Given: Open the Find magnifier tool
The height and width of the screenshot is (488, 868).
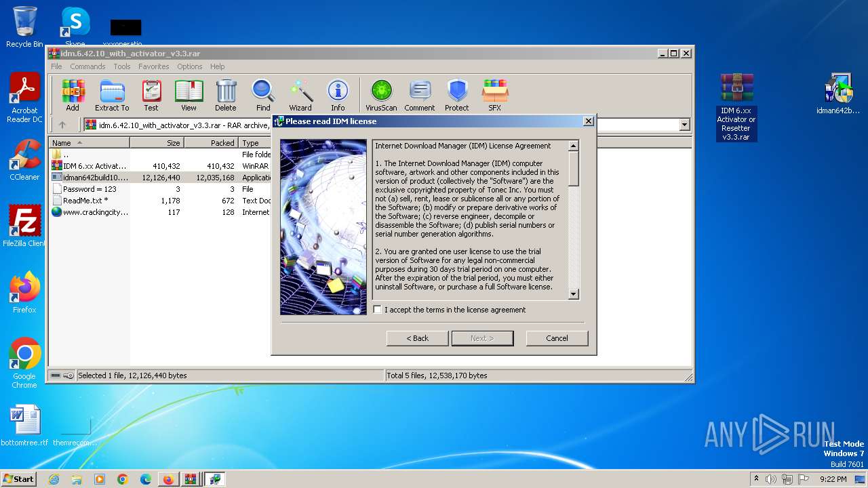Looking at the screenshot, I should pyautogui.click(x=263, y=95).
